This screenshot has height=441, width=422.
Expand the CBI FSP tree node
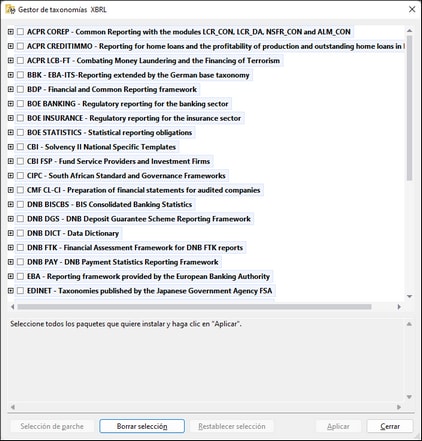coord(11,161)
